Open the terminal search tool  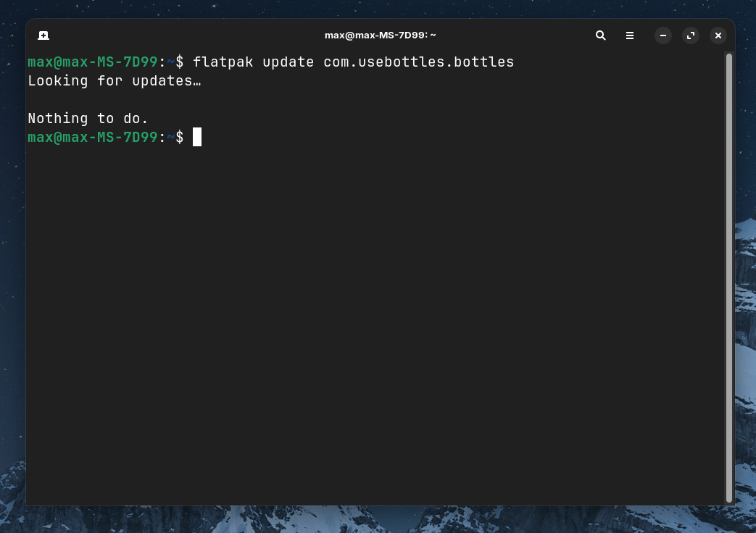(600, 35)
